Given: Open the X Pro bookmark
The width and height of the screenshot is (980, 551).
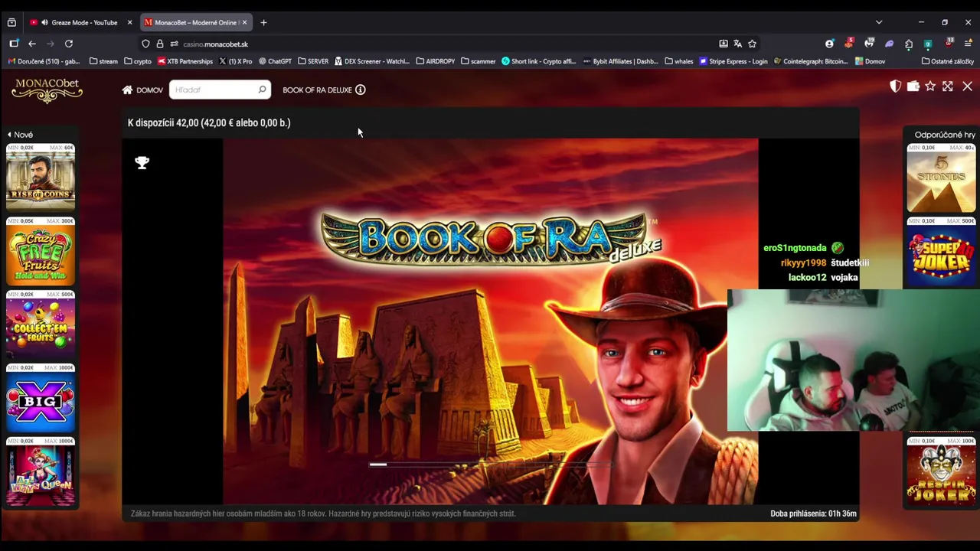Looking at the screenshot, I should [235, 61].
